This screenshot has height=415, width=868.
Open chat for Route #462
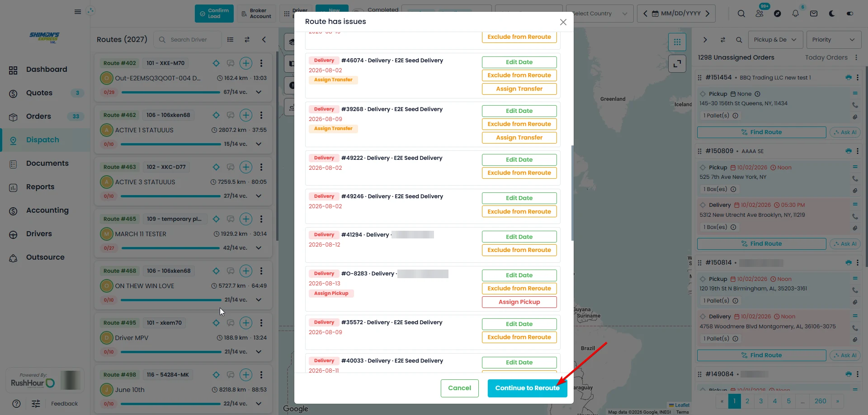(231, 115)
